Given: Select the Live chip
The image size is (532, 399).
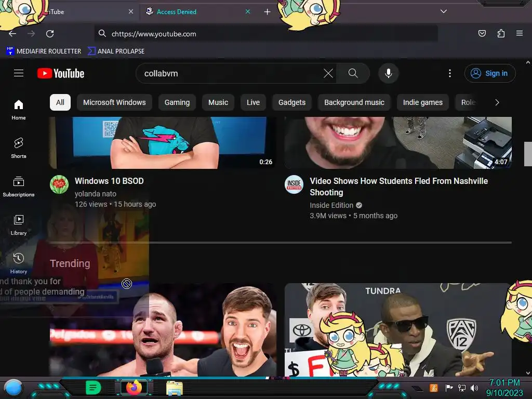Looking at the screenshot, I should click(x=253, y=102).
